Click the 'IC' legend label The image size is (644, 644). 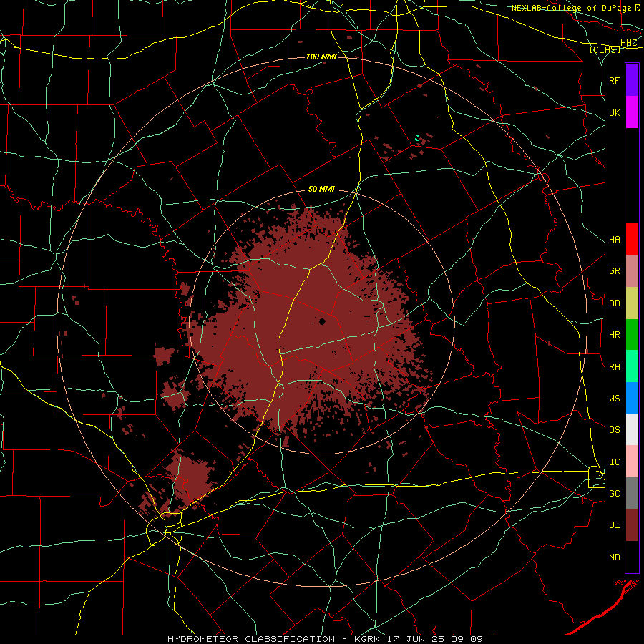(615, 462)
